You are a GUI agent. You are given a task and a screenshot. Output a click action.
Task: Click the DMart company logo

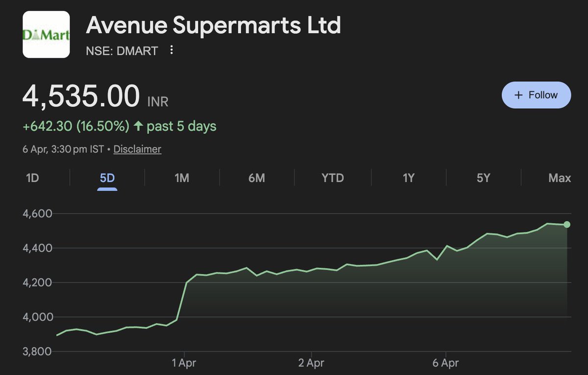pyautogui.click(x=47, y=35)
